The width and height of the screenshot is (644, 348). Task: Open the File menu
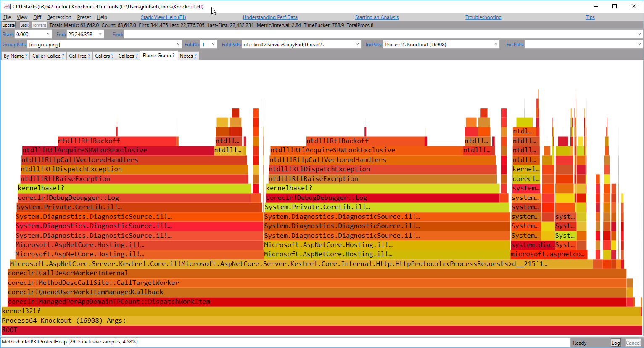click(x=7, y=17)
